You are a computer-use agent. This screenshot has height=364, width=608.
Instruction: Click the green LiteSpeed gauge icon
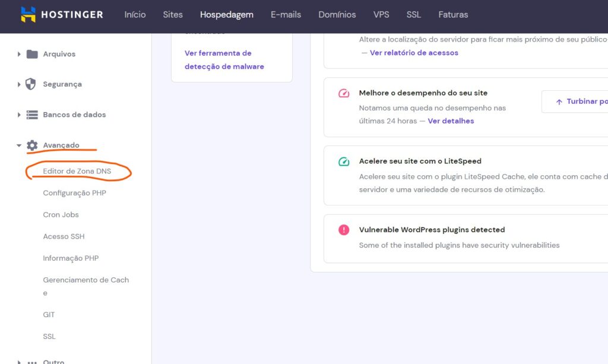[344, 162]
